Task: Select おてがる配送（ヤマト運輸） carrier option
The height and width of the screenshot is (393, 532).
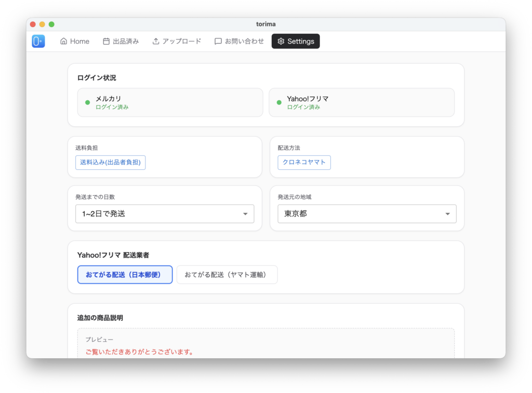Action: 227,275
